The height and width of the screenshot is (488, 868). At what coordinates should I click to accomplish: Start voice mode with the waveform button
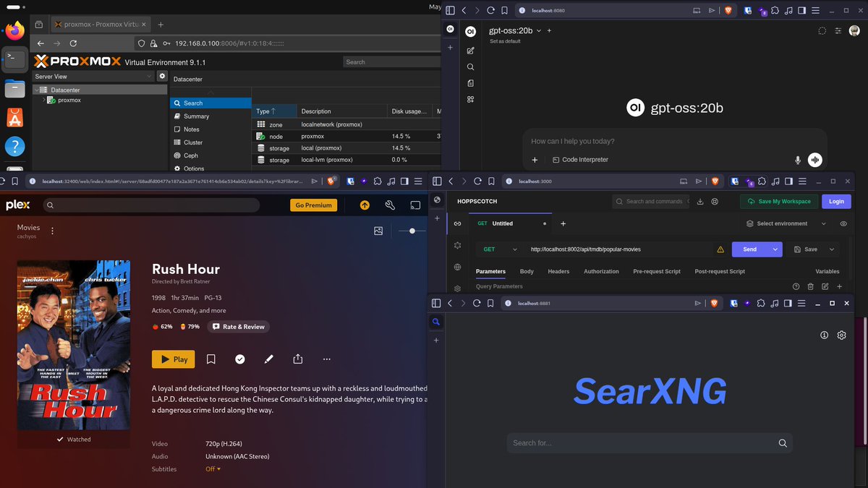coord(815,160)
